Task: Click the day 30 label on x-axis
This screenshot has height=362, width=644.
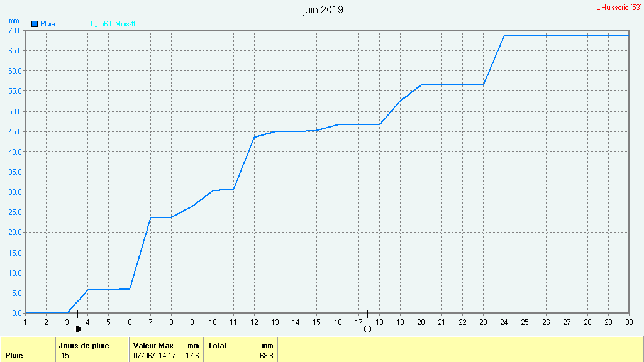Action: click(629, 322)
